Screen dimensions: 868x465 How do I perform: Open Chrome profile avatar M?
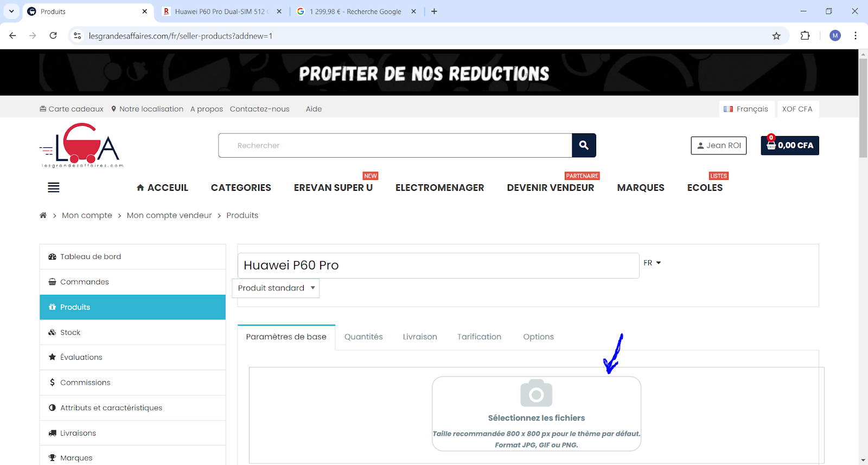[835, 36]
